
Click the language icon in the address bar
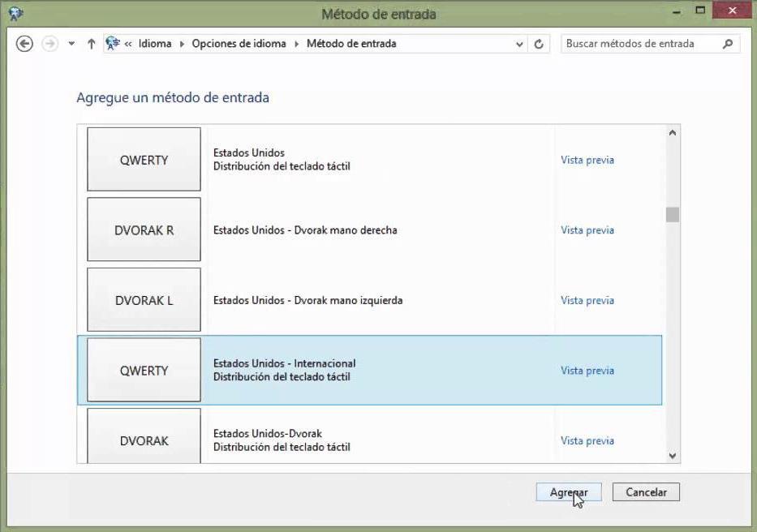point(113,44)
